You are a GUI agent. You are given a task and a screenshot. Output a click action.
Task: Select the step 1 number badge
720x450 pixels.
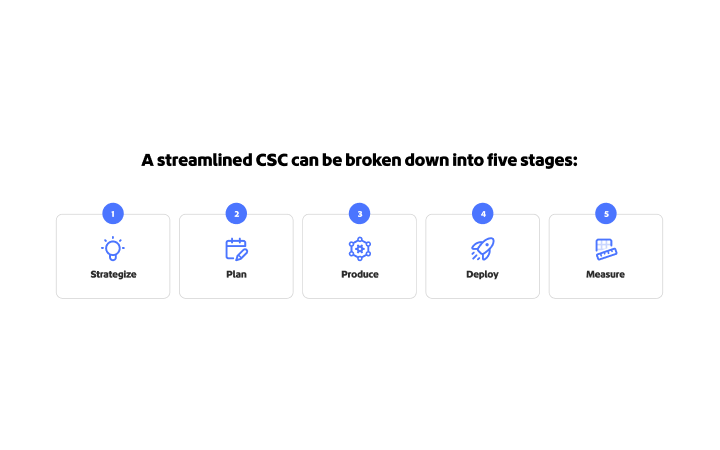pyautogui.click(x=113, y=213)
